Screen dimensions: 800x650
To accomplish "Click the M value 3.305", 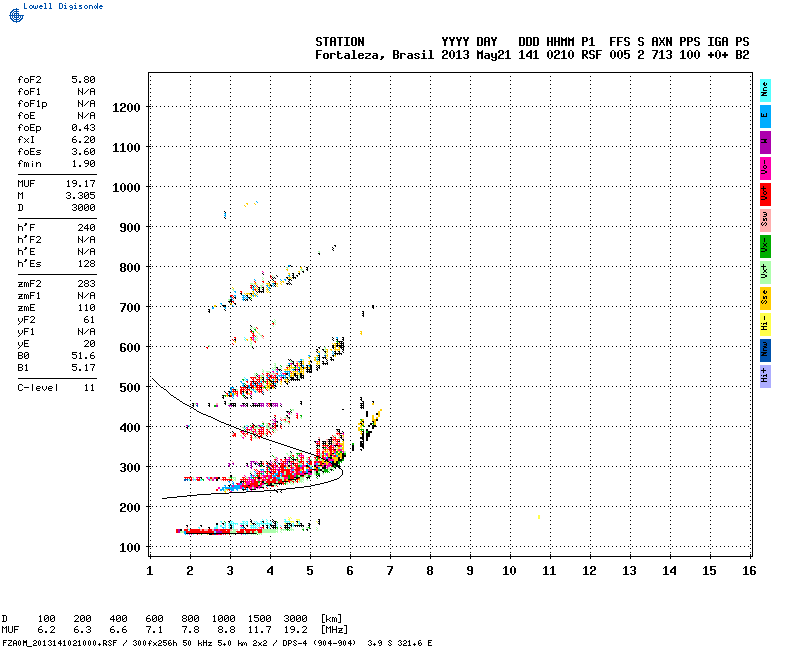I will (81, 196).
